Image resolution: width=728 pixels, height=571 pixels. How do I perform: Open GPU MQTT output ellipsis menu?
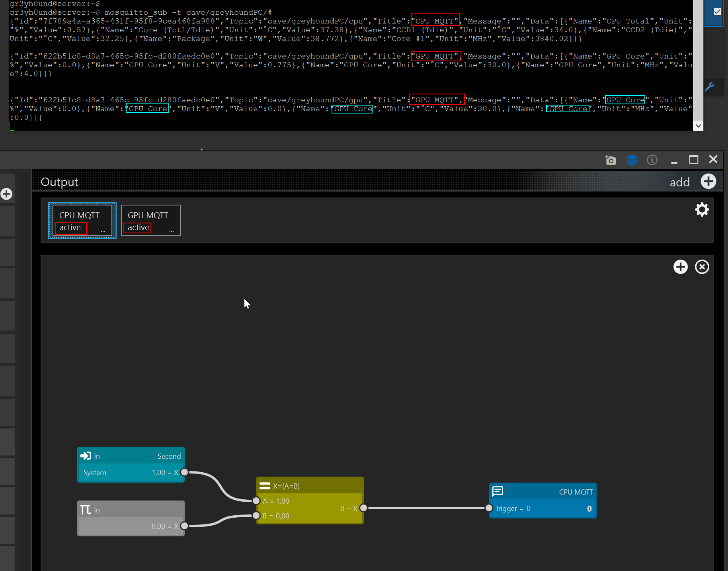[172, 231]
